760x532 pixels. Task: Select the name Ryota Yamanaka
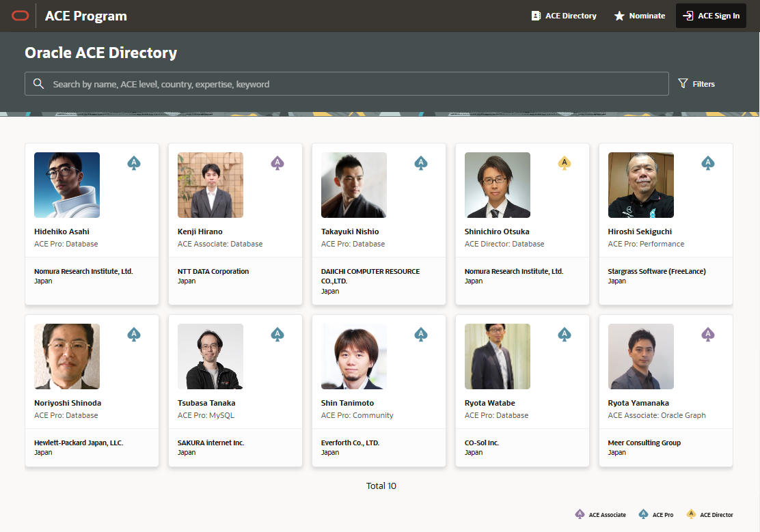point(638,403)
